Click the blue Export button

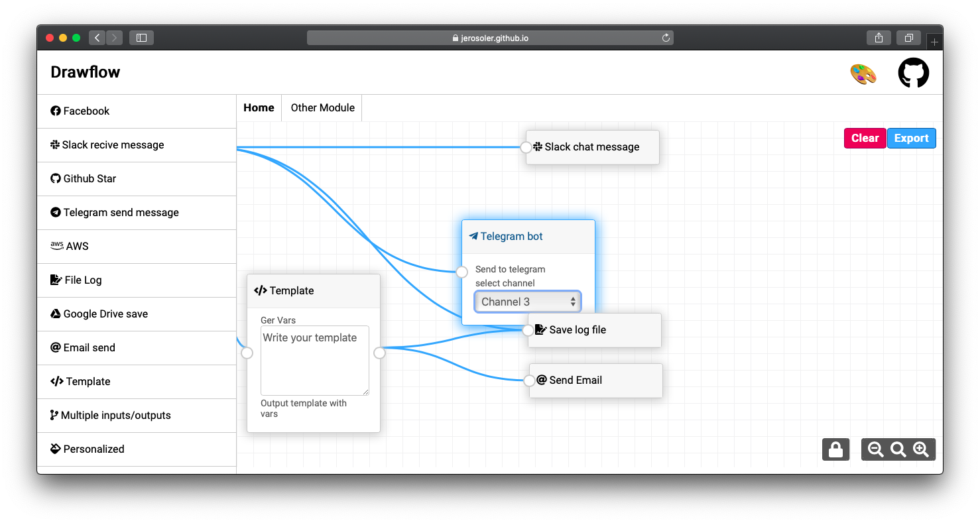(x=911, y=138)
